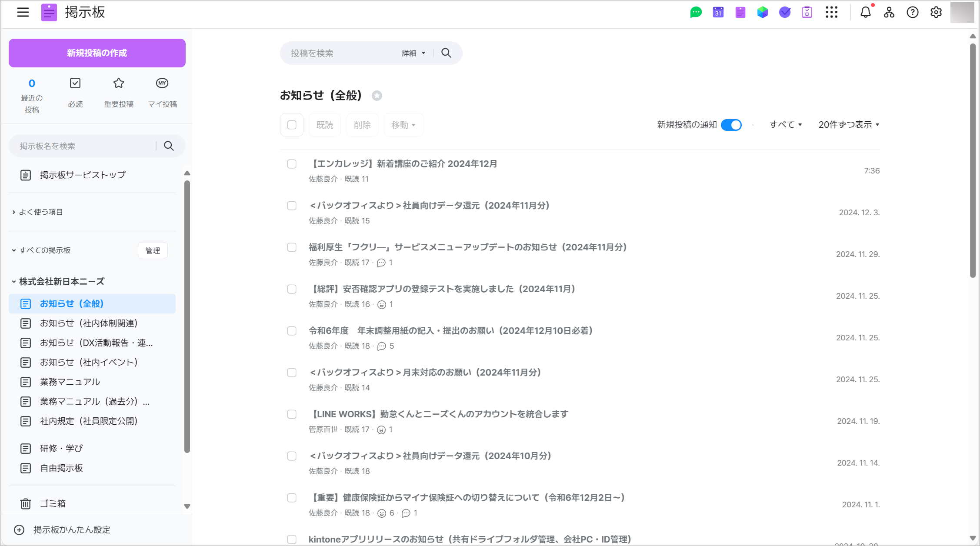This screenshot has height=546, width=980.
Task: Click the organization chart icon
Action: (889, 12)
